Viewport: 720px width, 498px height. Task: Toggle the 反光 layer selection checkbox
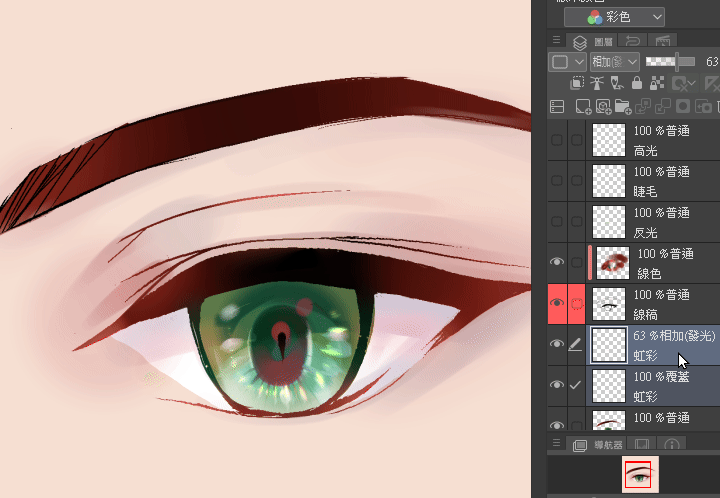pos(576,222)
